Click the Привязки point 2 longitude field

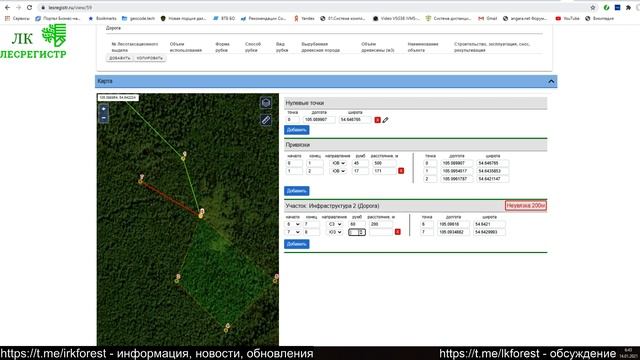tap(456, 179)
